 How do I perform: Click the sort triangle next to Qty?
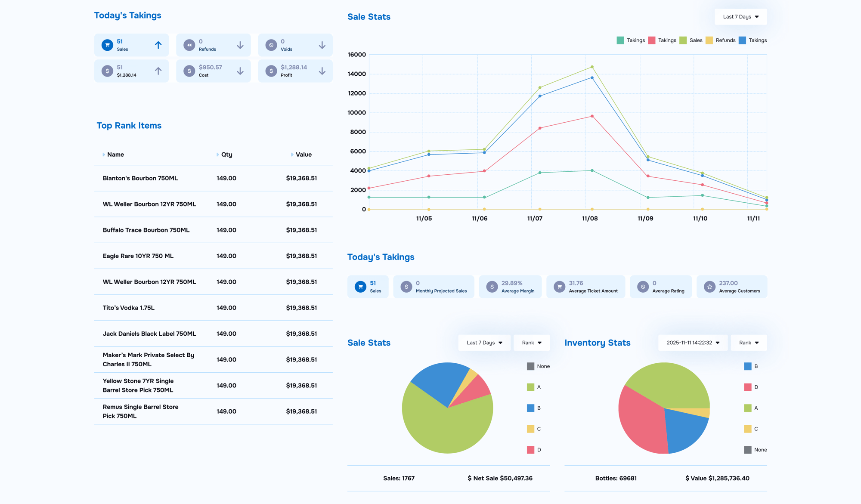pyautogui.click(x=218, y=155)
